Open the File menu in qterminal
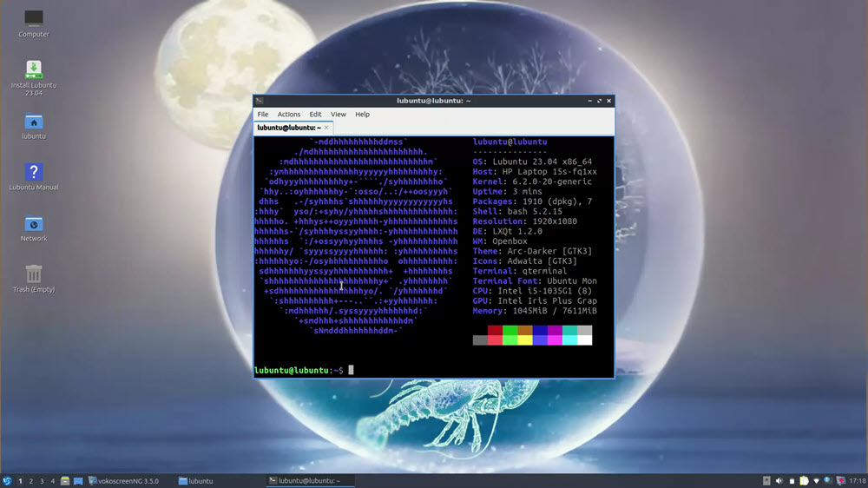Viewport: 868px width, 488px height. click(x=263, y=115)
